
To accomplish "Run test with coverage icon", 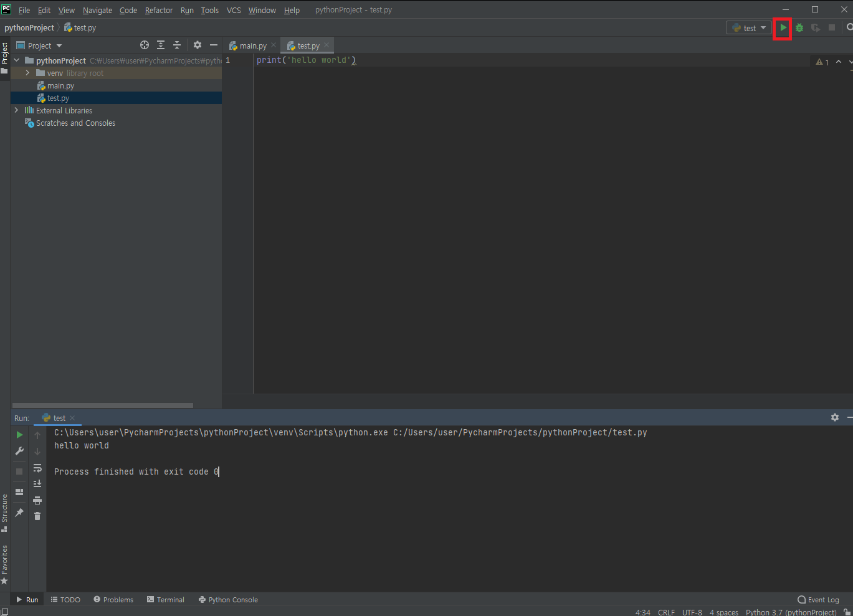I will click(816, 28).
